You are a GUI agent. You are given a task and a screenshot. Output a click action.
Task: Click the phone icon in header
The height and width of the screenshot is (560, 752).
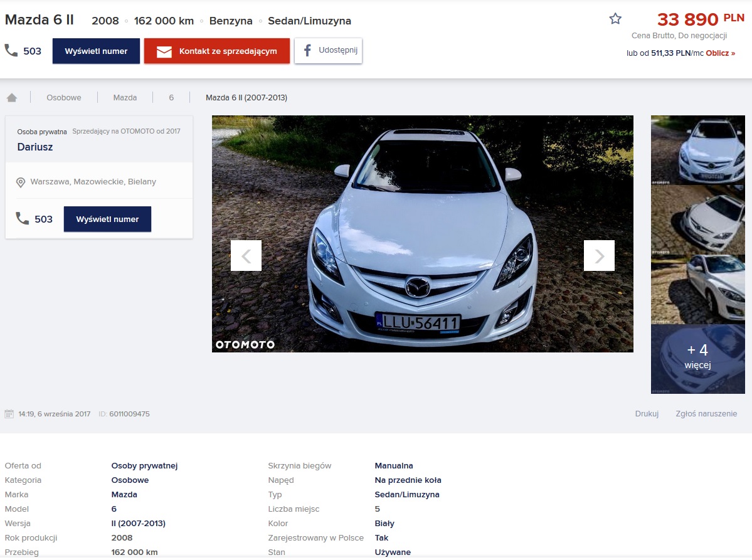tap(11, 51)
